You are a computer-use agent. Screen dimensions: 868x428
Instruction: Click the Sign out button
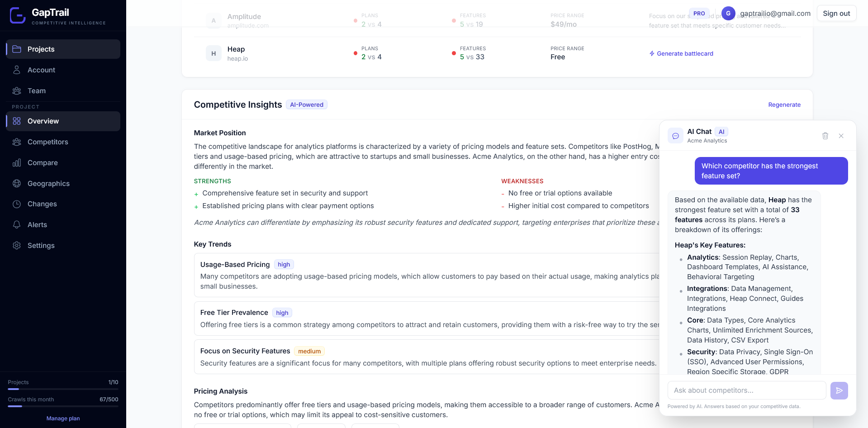click(836, 13)
